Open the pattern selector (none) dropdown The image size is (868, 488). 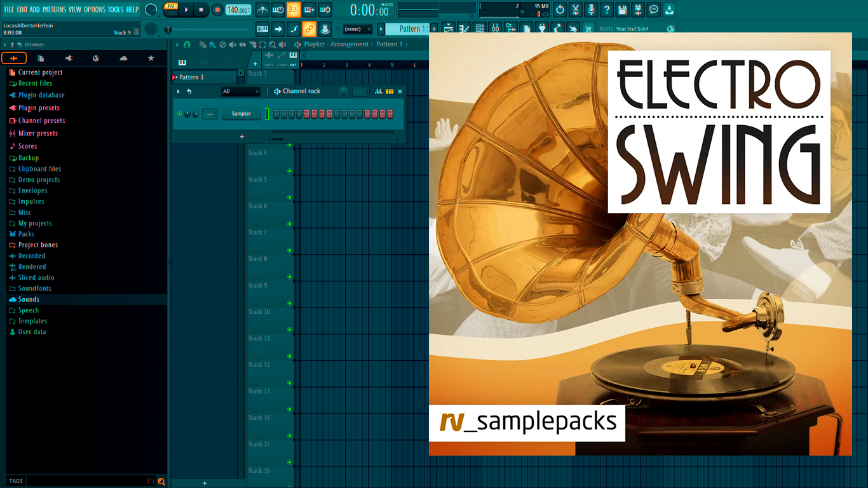[357, 29]
